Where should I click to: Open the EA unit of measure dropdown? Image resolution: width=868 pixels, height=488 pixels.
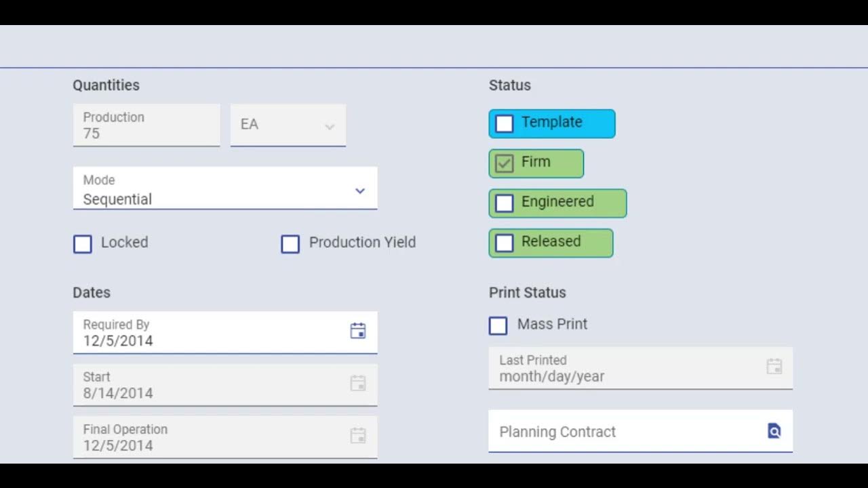pos(330,127)
